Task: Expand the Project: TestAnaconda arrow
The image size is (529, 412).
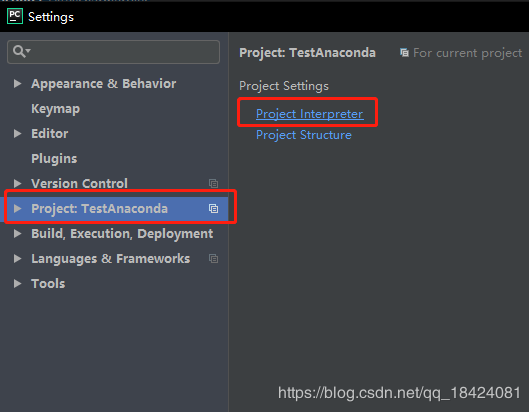Action: click(x=18, y=209)
